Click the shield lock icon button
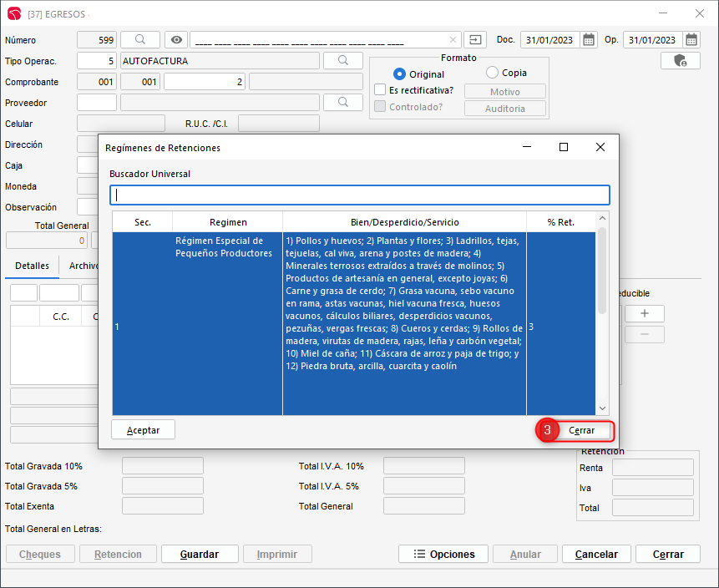This screenshot has width=719, height=588. click(680, 61)
